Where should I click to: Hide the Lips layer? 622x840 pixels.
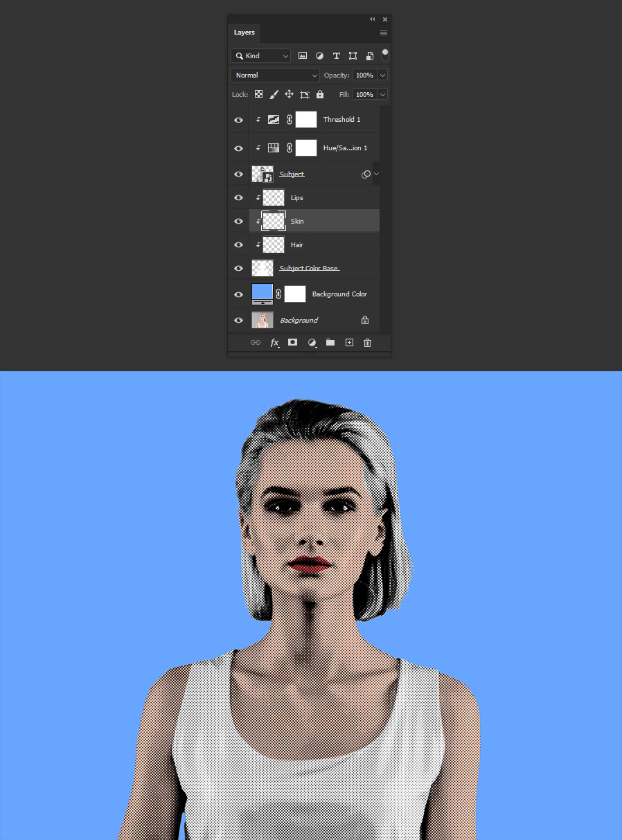[238, 197]
